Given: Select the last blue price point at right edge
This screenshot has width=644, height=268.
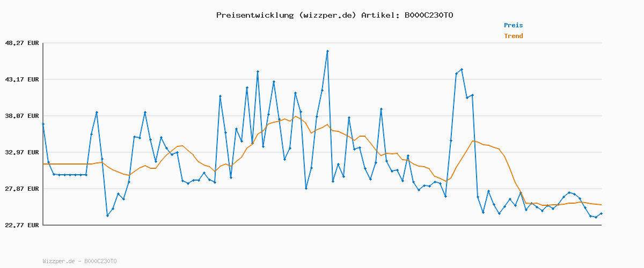Looking at the screenshot, I should click(601, 213).
